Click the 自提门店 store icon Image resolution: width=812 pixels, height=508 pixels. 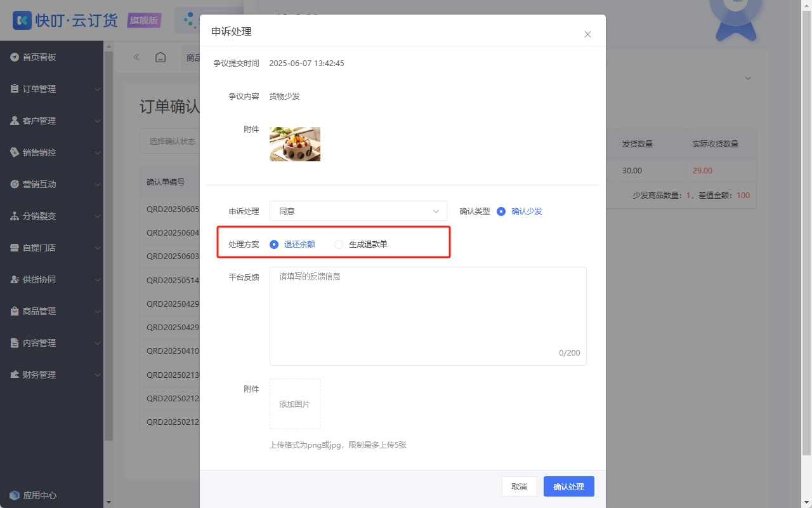pyautogui.click(x=15, y=248)
